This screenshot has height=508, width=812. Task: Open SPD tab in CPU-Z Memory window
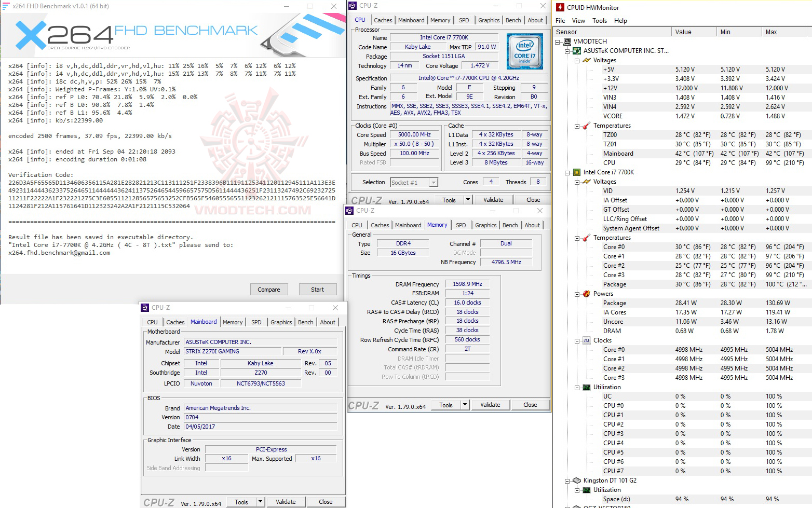[x=461, y=225]
